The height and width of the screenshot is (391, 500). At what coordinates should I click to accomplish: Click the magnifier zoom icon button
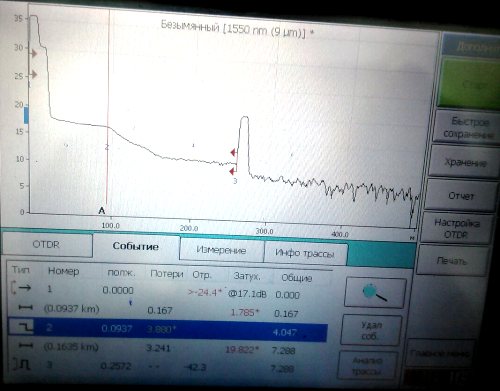pos(375,292)
